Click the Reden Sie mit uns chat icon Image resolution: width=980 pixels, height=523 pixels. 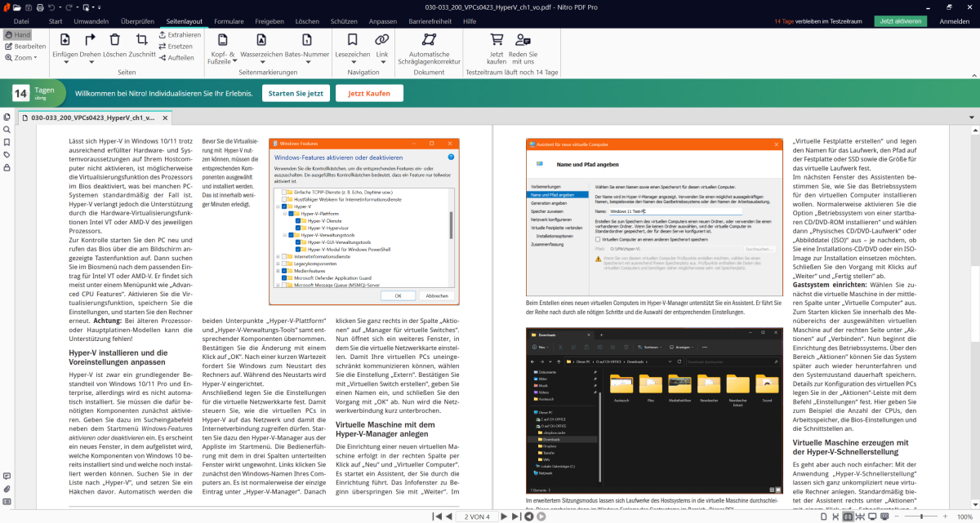point(522,39)
